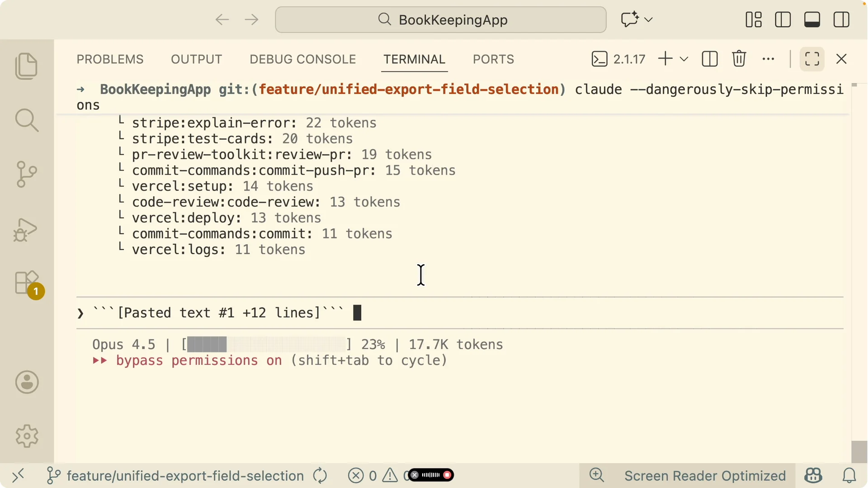Toggle maximized panel size
This screenshot has width=868, height=488.
(x=812, y=59)
